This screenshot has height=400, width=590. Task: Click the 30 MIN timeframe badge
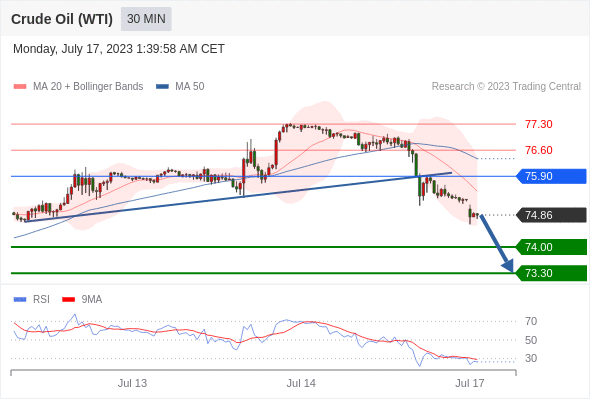[146, 19]
